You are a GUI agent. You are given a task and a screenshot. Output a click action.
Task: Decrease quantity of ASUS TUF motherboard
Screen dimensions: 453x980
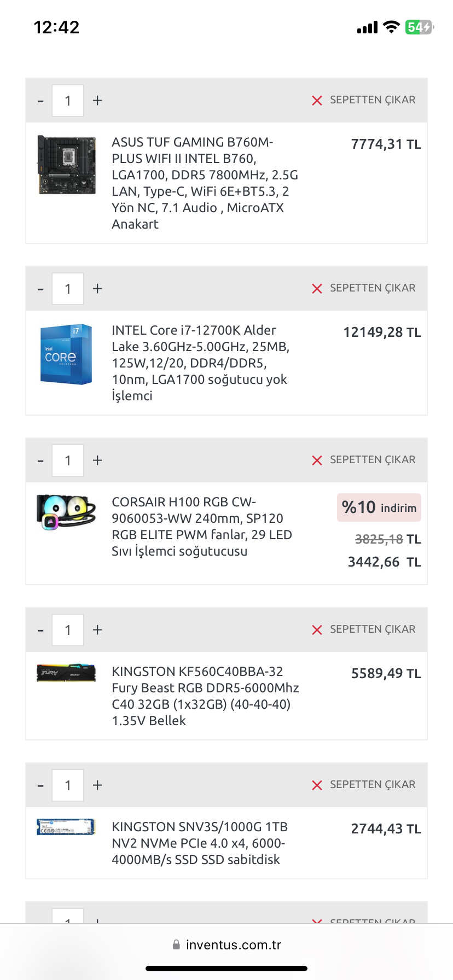tap(40, 101)
